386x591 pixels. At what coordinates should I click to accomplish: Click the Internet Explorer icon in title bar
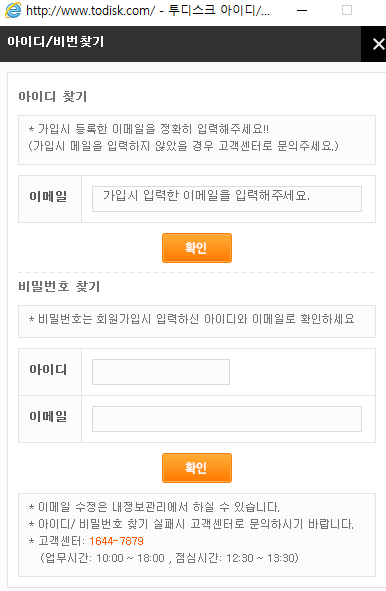[x=13, y=10]
